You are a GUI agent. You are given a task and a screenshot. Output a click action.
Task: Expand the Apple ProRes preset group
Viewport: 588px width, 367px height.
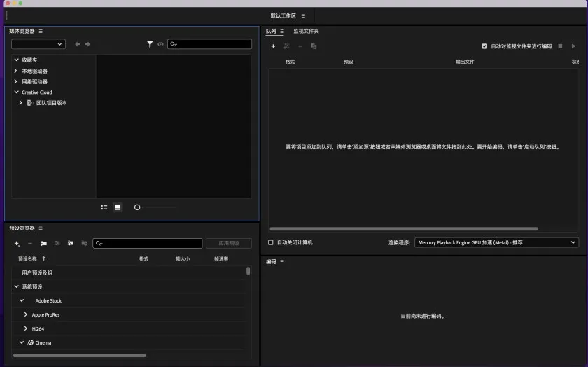[x=26, y=314]
